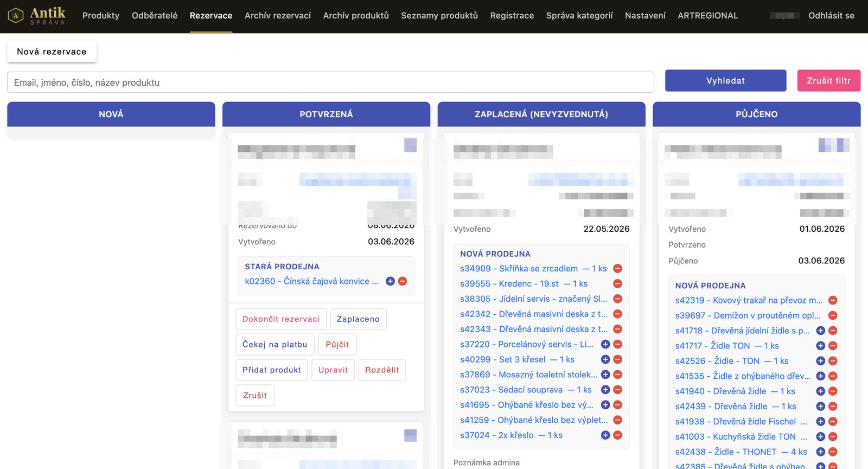Go to Odběratelé section
This screenshot has height=469, width=868.
click(x=155, y=16)
